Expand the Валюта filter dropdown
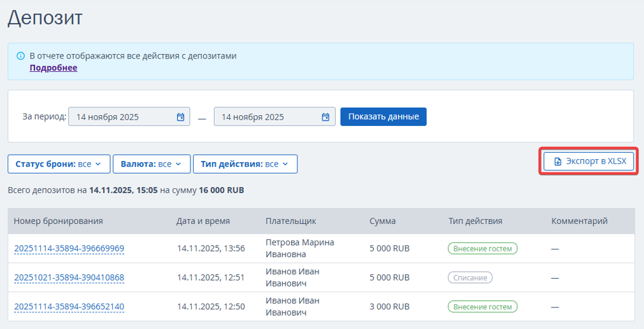 151,164
